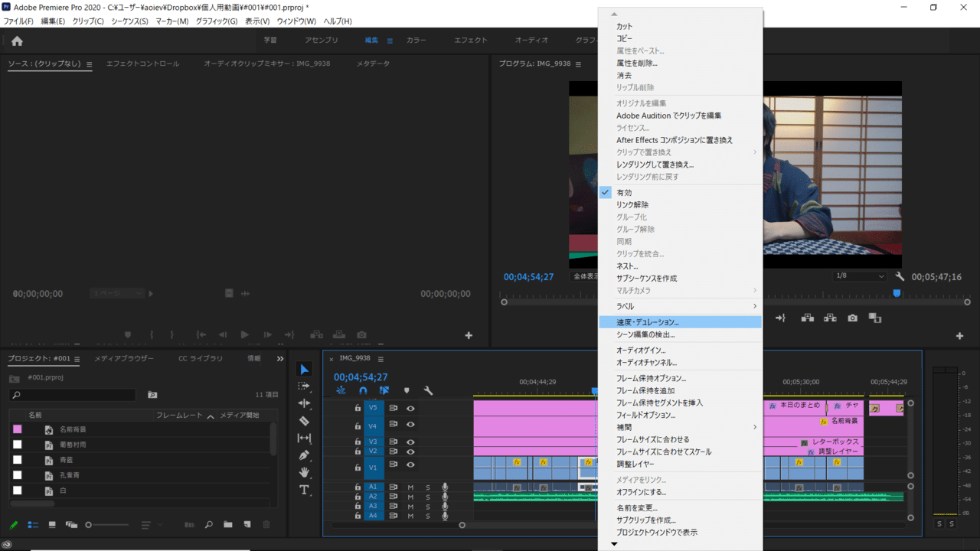Toggle V1 track output eye

[410, 465]
